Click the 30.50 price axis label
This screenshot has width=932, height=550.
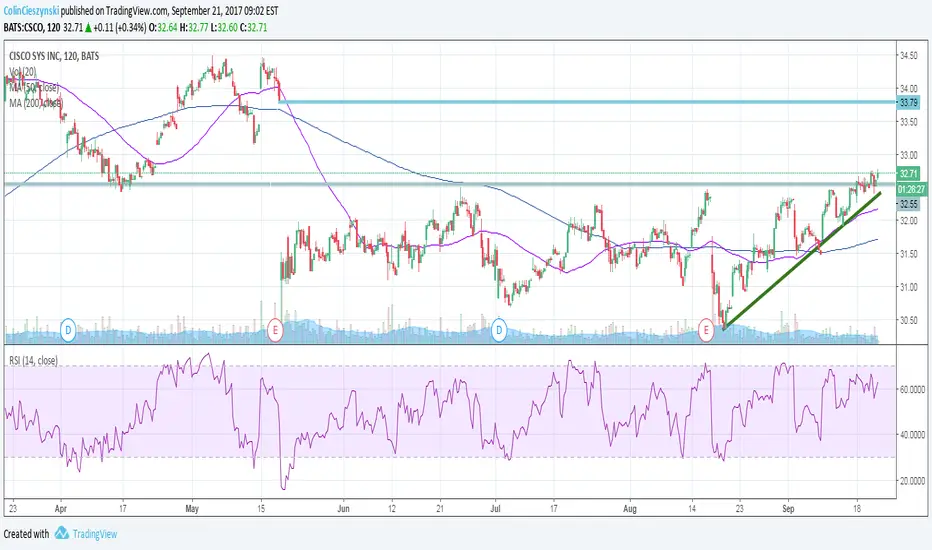pos(909,320)
